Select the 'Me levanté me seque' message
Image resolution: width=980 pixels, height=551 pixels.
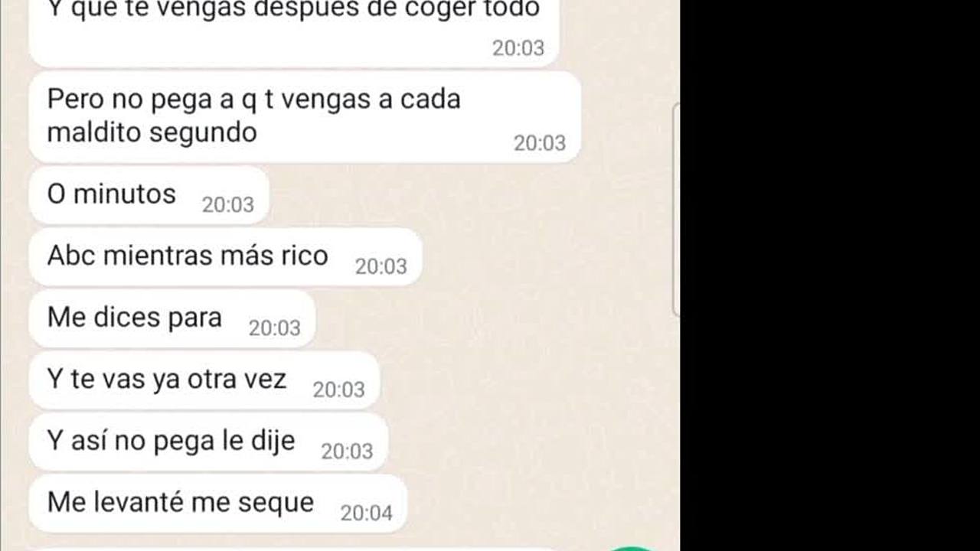point(217,504)
